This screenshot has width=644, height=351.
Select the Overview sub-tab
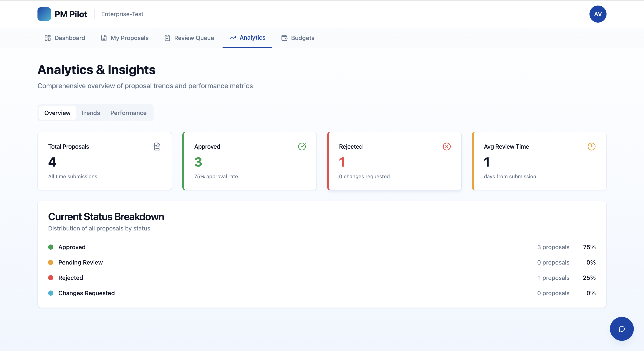pyautogui.click(x=57, y=113)
